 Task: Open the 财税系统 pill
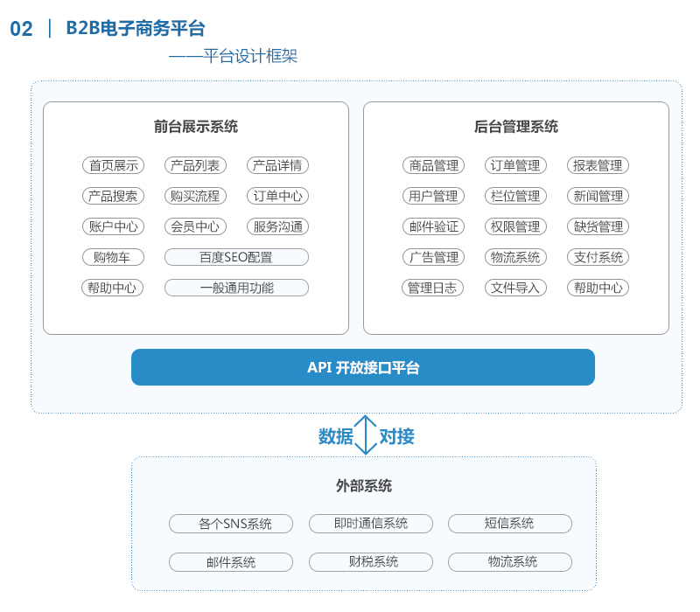point(370,562)
